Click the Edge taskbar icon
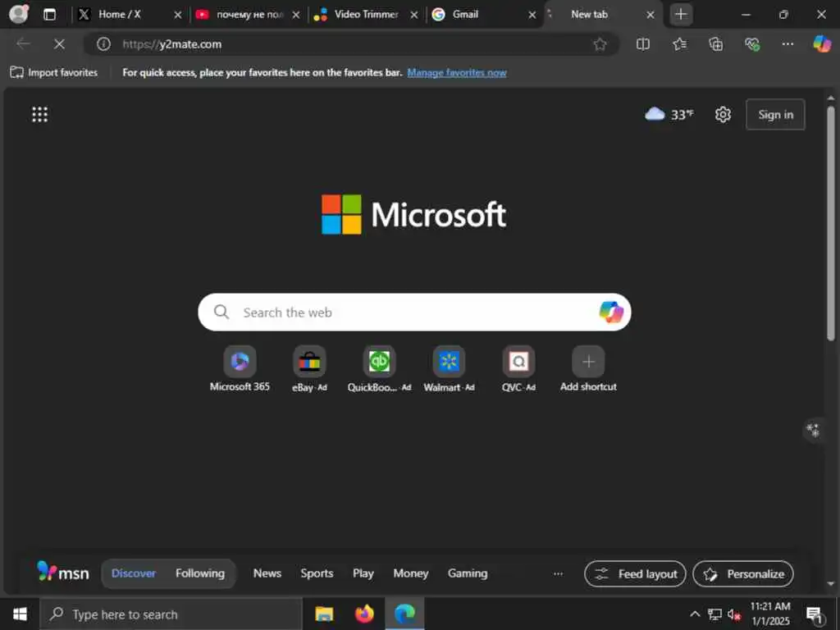This screenshot has width=840, height=630. (404, 614)
